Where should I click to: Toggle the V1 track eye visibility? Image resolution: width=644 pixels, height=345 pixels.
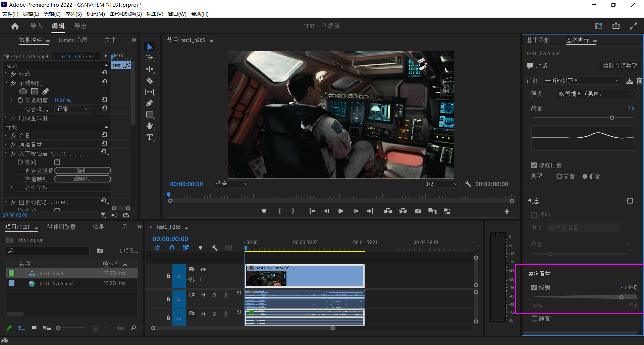pyautogui.click(x=203, y=269)
